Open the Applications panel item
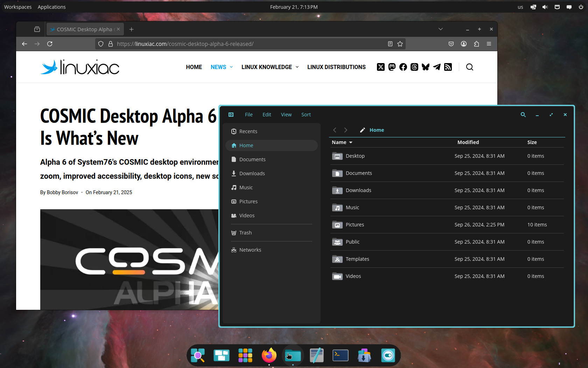Image resolution: width=588 pixels, height=368 pixels. point(52,7)
